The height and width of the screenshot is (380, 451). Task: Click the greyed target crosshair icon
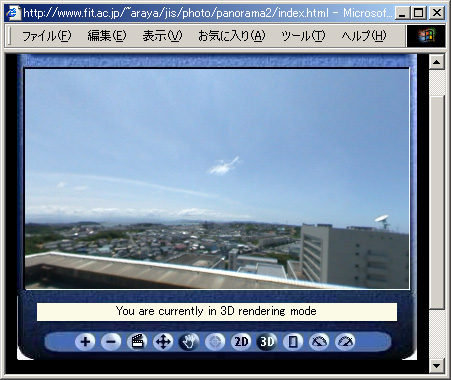(215, 342)
